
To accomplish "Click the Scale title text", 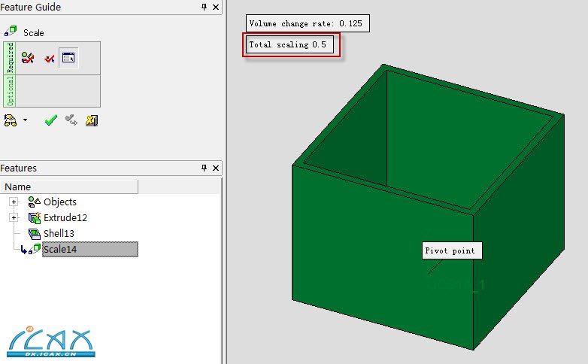I will click(x=34, y=32).
